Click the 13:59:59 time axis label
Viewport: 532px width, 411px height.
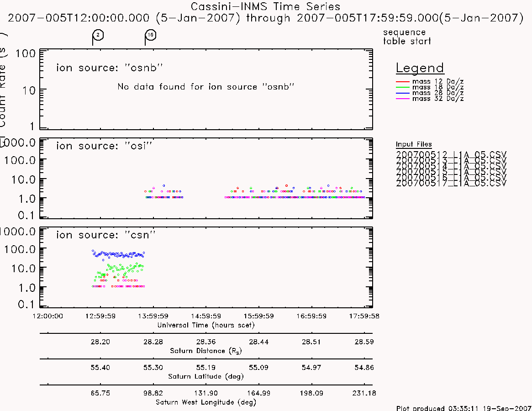tap(153, 316)
